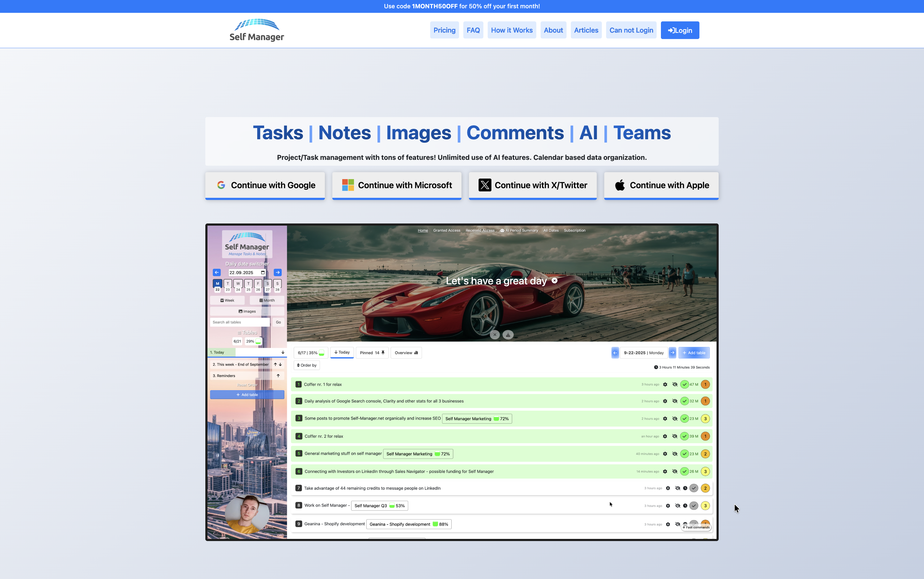
Task: Click Continue with Google button
Action: (x=265, y=185)
